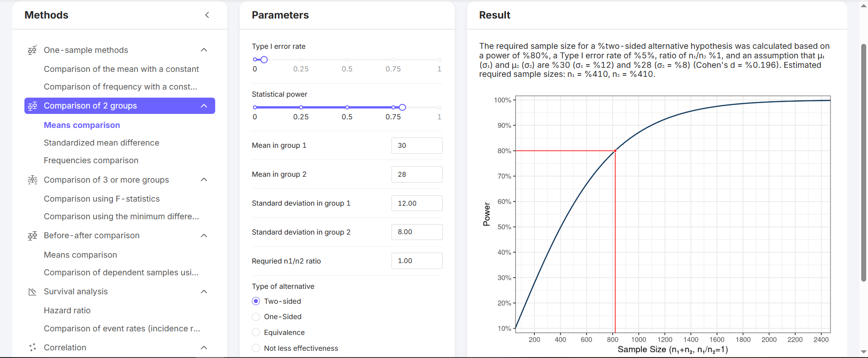The width and height of the screenshot is (868, 358).
Task: Click the scrollbar down arrow
Action: (x=863, y=352)
